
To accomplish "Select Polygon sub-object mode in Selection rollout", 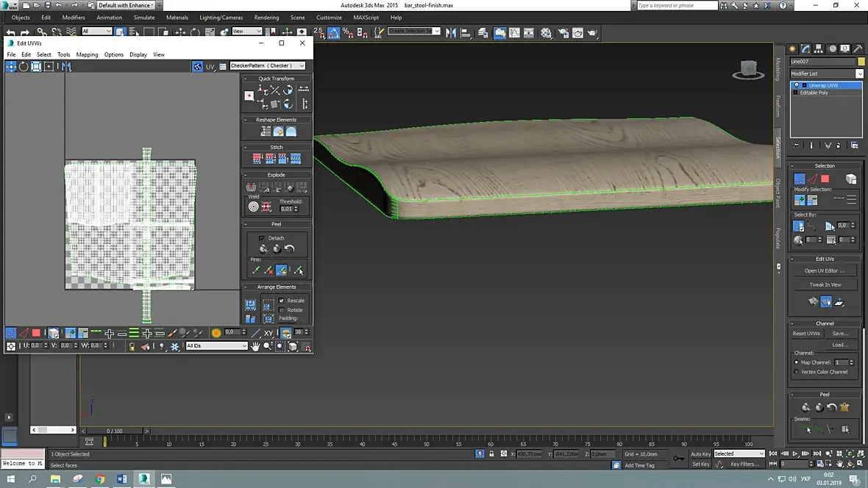I will click(x=825, y=179).
